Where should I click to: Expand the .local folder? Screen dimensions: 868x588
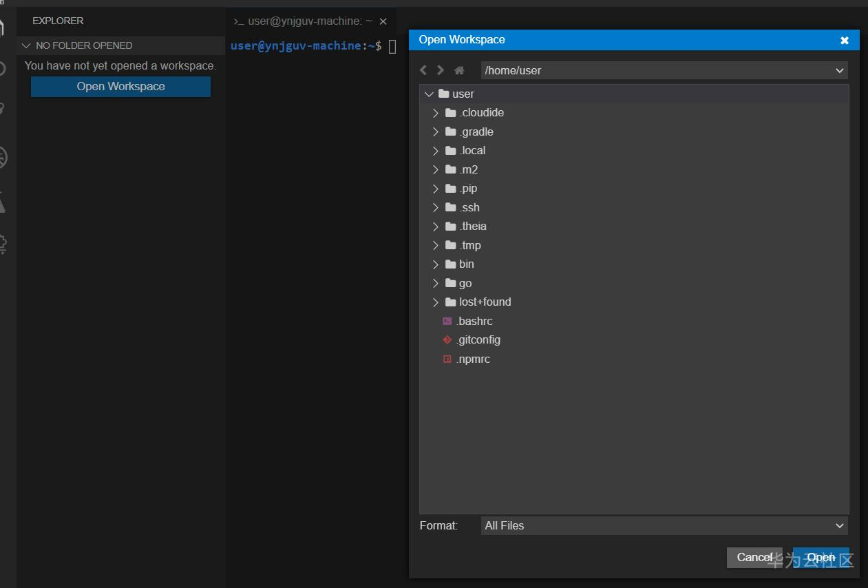(436, 150)
